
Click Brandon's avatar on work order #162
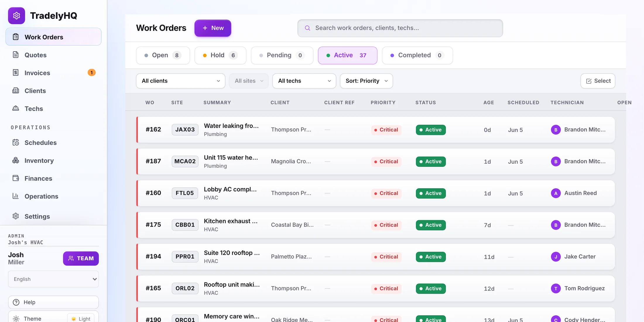point(556,130)
